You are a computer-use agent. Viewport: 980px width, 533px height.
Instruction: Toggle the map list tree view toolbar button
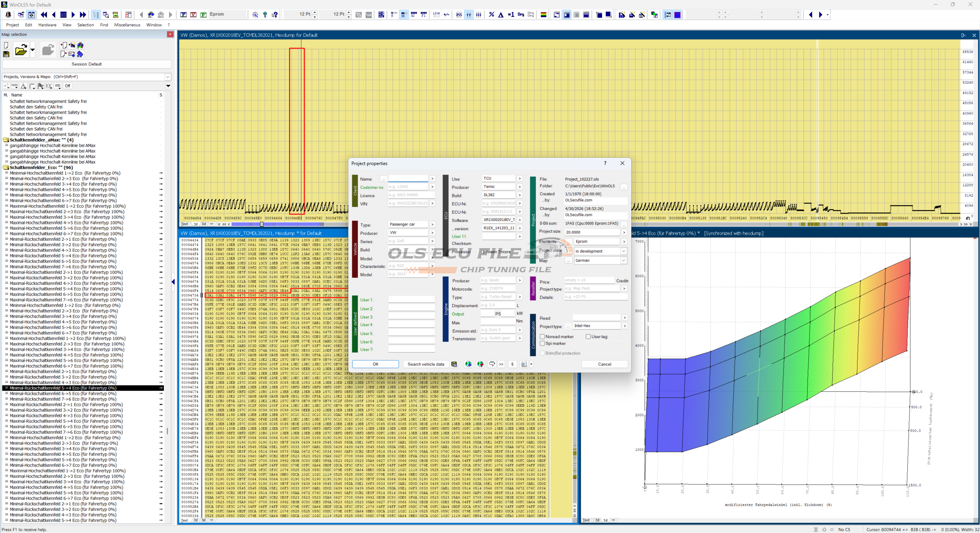point(96,15)
